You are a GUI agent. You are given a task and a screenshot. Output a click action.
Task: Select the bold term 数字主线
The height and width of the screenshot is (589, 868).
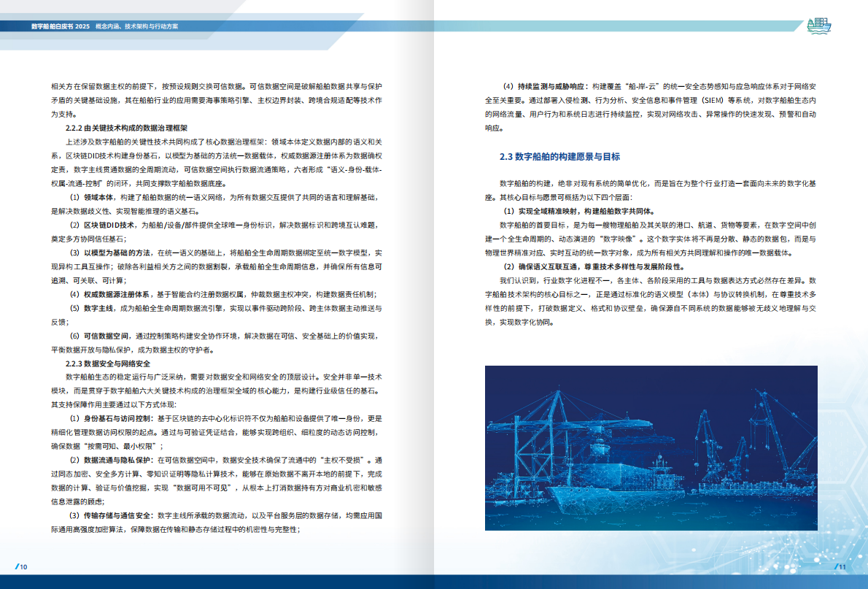click(98, 306)
